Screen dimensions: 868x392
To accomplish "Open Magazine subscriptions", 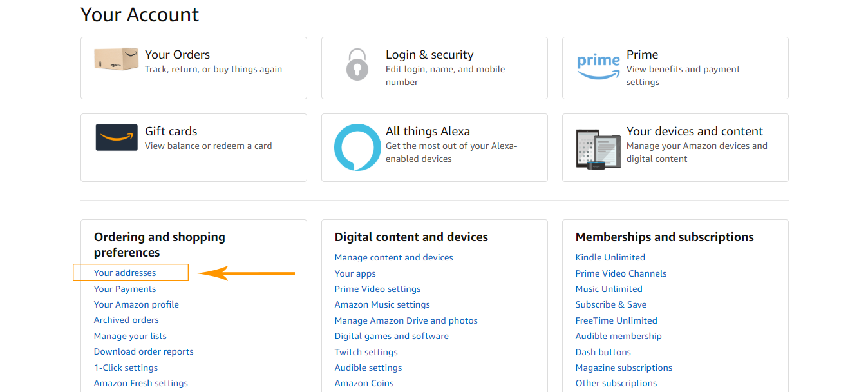I will (624, 367).
